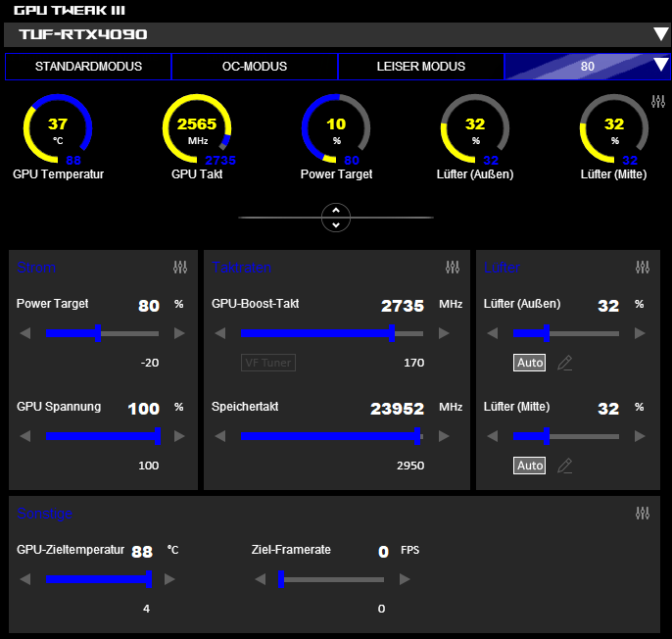Decrease GPU Spannung with left arrow
This screenshot has height=639, width=672.
(x=25, y=436)
